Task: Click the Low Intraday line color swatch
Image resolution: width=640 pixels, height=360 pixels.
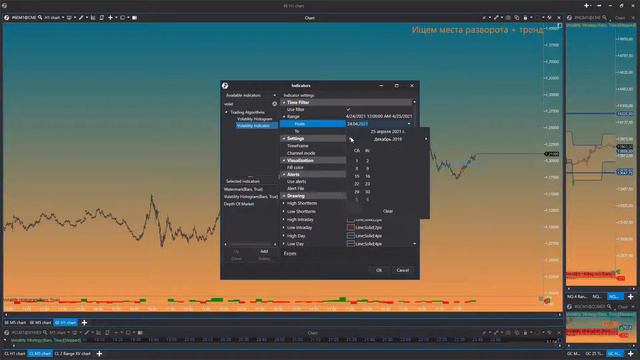Action: click(x=350, y=227)
